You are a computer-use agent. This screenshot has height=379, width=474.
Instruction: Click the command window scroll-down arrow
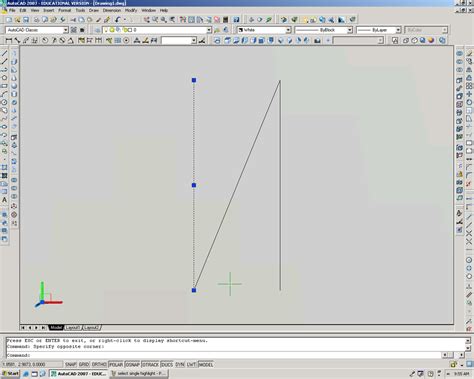tap(468, 348)
